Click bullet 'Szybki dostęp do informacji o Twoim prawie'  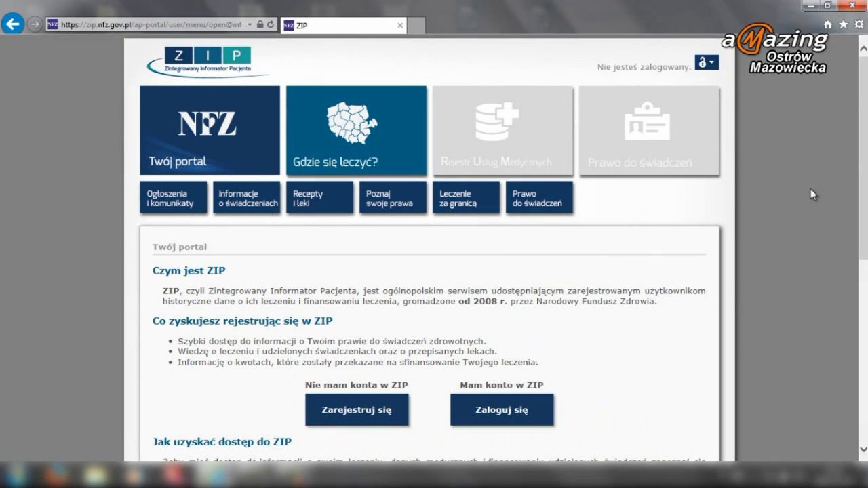click(332, 341)
